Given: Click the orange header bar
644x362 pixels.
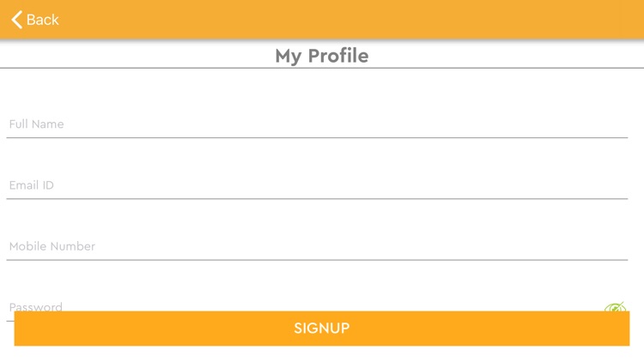Looking at the screenshot, I should click(x=343, y=20).
